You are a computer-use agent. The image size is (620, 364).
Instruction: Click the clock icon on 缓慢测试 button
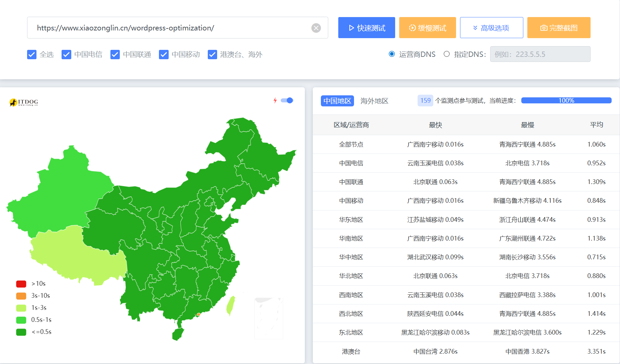[x=412, y=27]
